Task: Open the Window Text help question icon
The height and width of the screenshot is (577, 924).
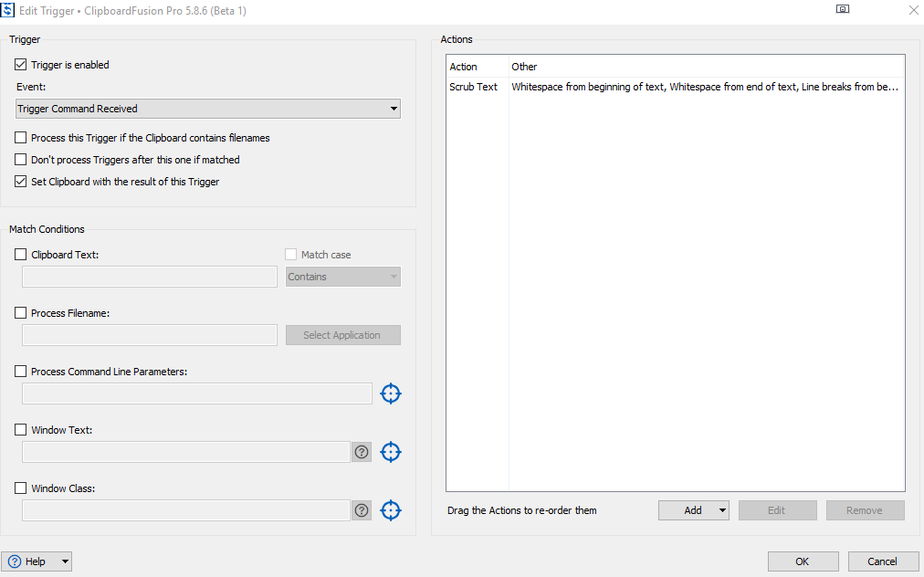Action: pyautogui.click(x=362, y=452)
